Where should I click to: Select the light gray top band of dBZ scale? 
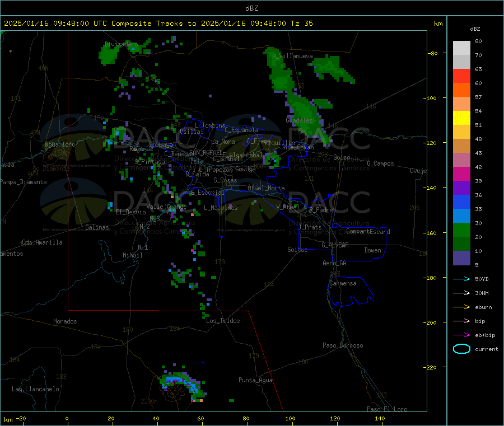click(461, 48)
